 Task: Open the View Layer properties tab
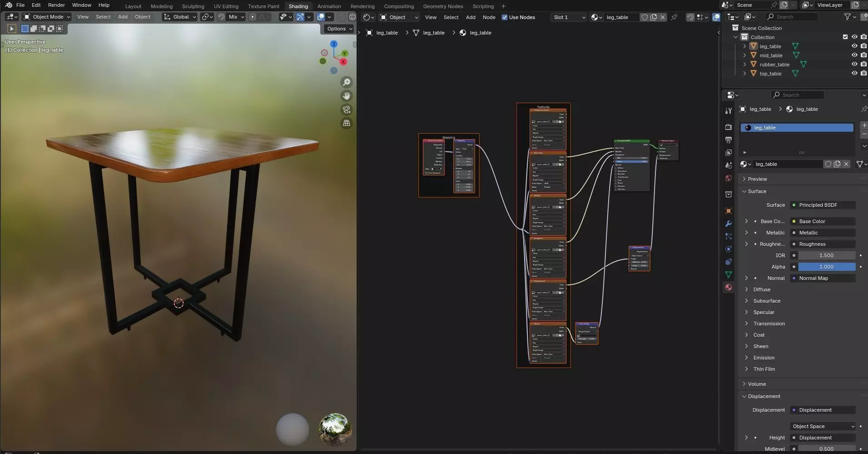point(729,153)
